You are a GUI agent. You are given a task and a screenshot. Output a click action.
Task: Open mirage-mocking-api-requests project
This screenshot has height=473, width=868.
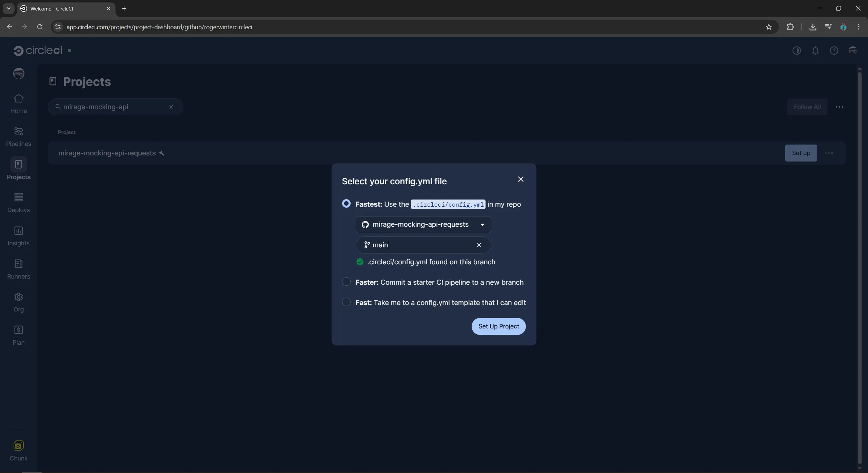(x=107, y=153)
